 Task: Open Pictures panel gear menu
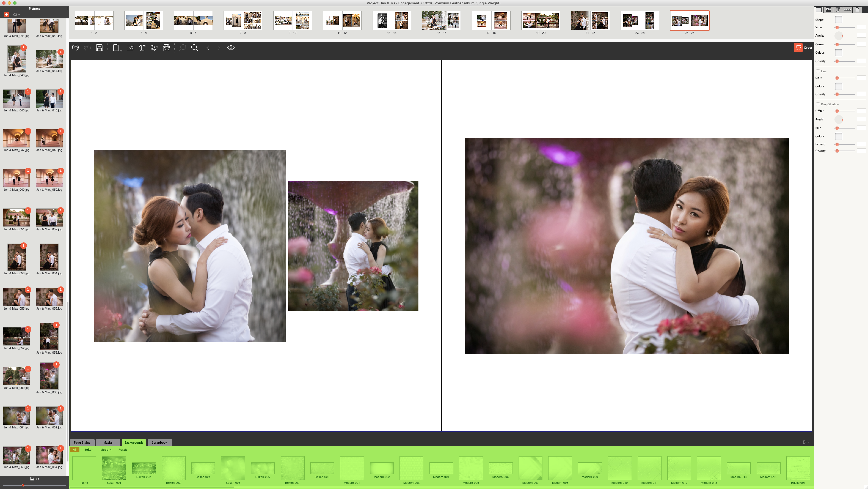[16, 14]
